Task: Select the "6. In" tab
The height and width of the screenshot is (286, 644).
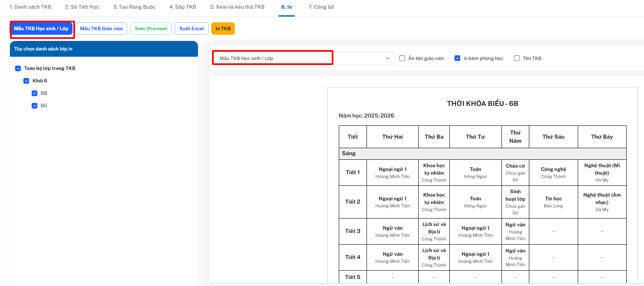Action: 287,7
